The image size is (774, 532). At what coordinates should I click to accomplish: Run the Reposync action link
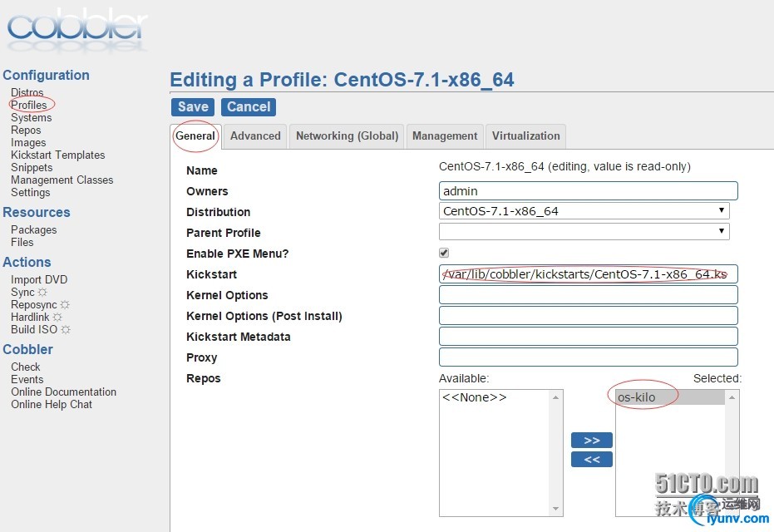click(34, 304)
